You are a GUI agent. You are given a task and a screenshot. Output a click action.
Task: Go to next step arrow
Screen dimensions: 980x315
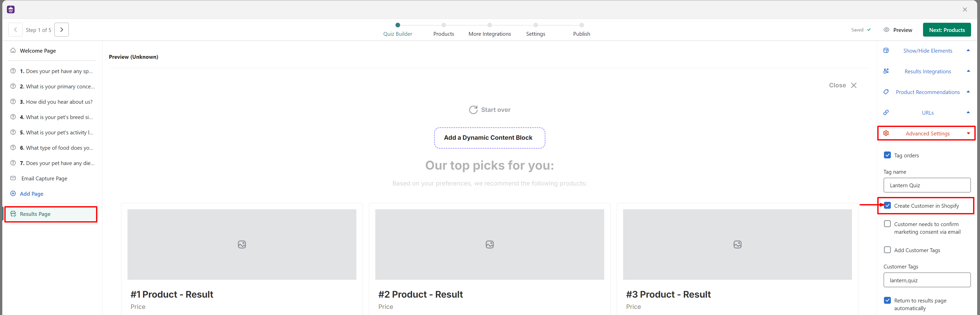62,30
